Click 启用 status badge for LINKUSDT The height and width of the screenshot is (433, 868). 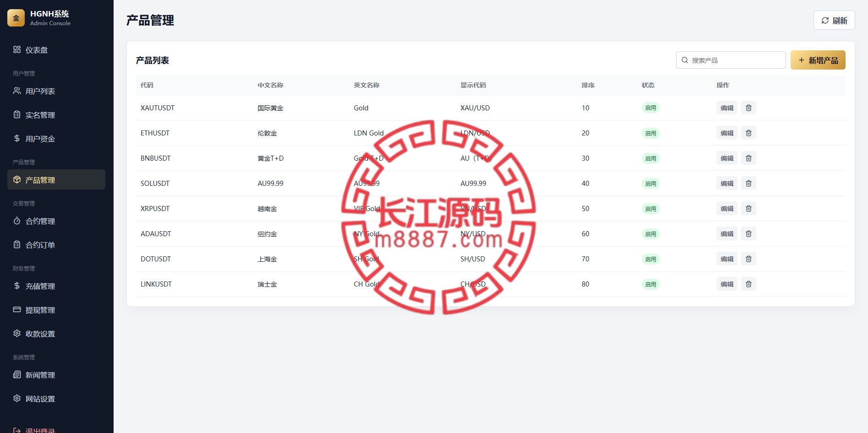(x=650, y=284)
